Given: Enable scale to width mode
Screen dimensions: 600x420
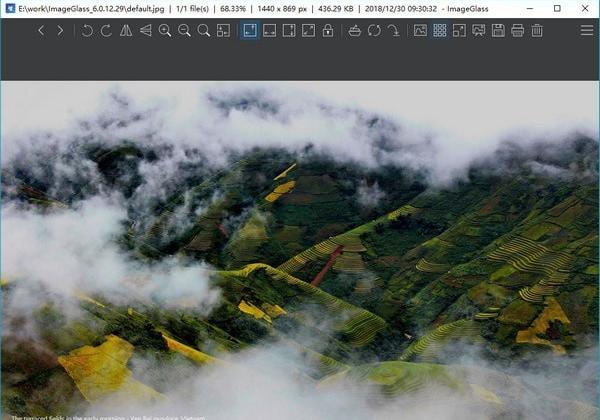Looking at the screenshot, I should click(269, 31).
